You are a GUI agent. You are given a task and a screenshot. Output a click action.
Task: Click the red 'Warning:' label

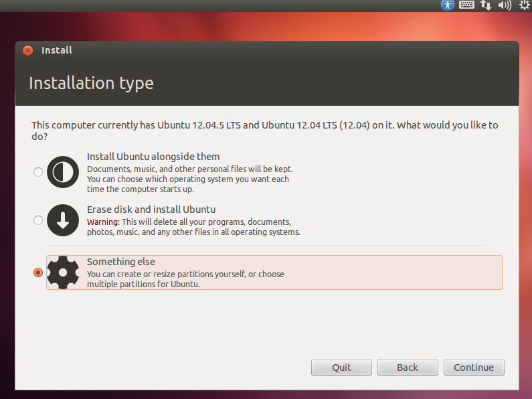point(103,222)
